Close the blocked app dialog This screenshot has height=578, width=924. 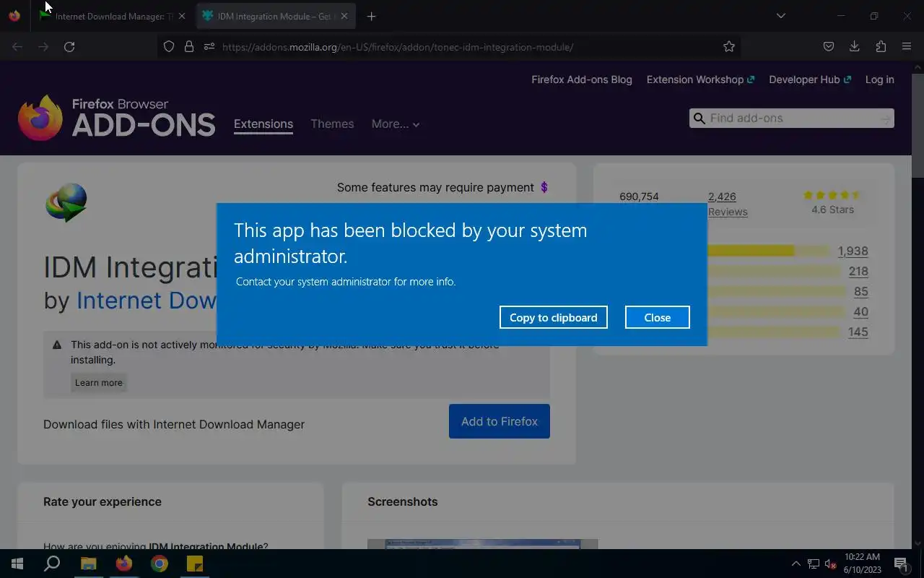click(657, 317)
